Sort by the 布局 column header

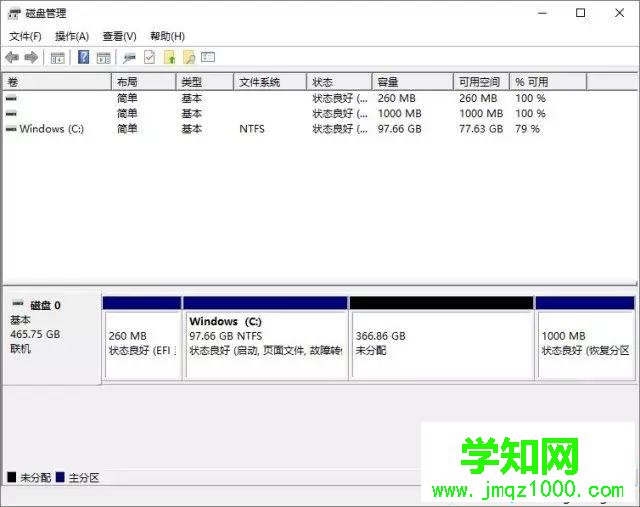click(x=144, y=82)
